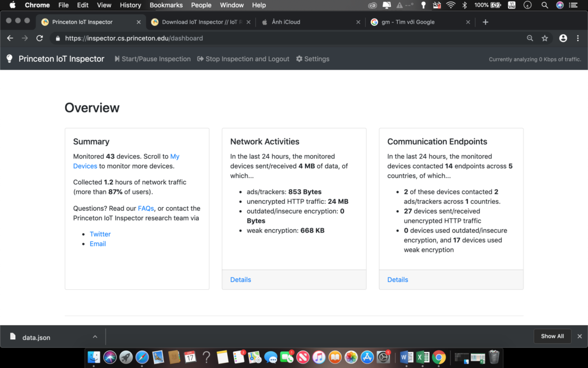Open the Chrome three-dot menu
The image size is (588, 368).
[x=578, y=38]
